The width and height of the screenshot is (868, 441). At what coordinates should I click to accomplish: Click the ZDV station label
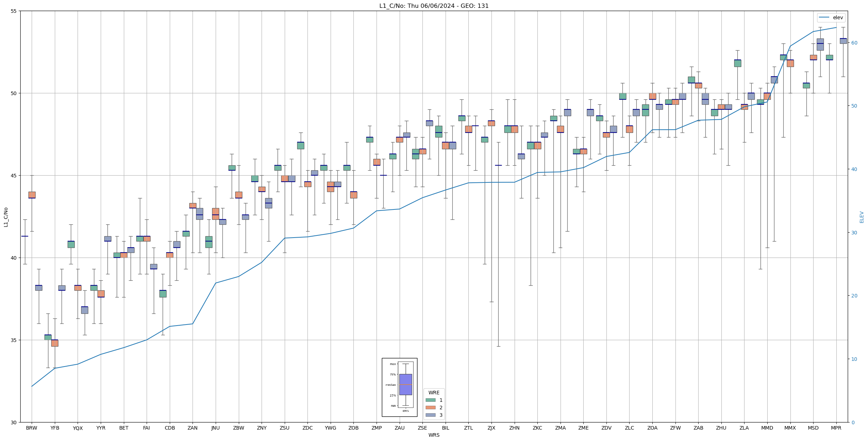pos(606,428)
